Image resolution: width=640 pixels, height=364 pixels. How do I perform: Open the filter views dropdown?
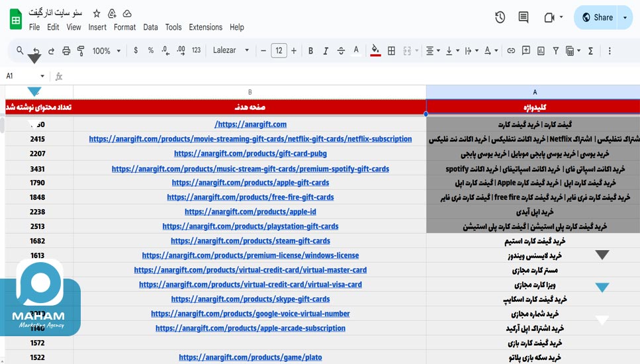pos(573,50)
